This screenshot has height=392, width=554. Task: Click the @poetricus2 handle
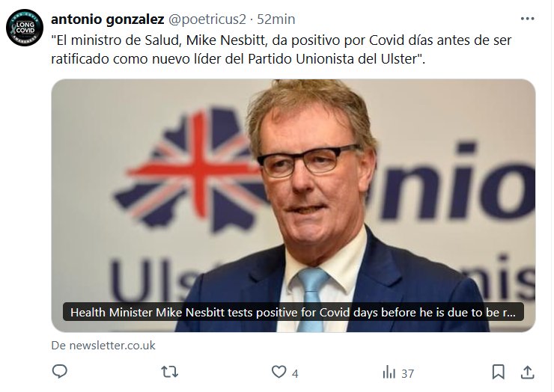(x=207, y=19)
